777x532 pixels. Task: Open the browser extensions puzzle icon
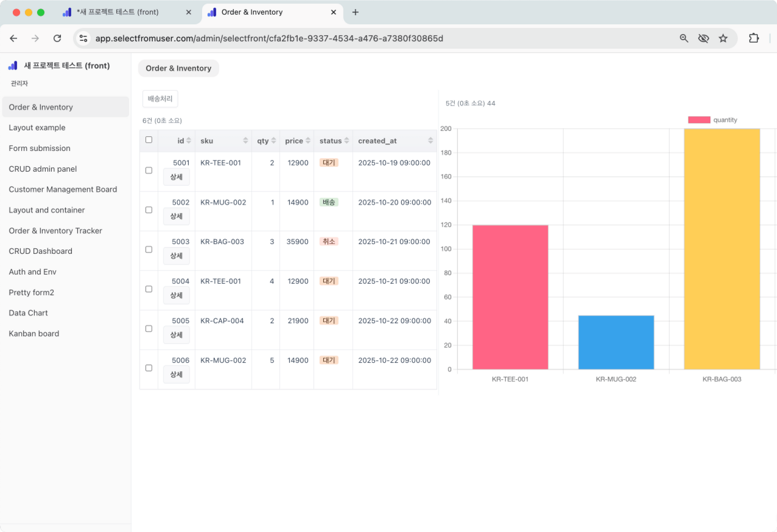pos(754,38)
